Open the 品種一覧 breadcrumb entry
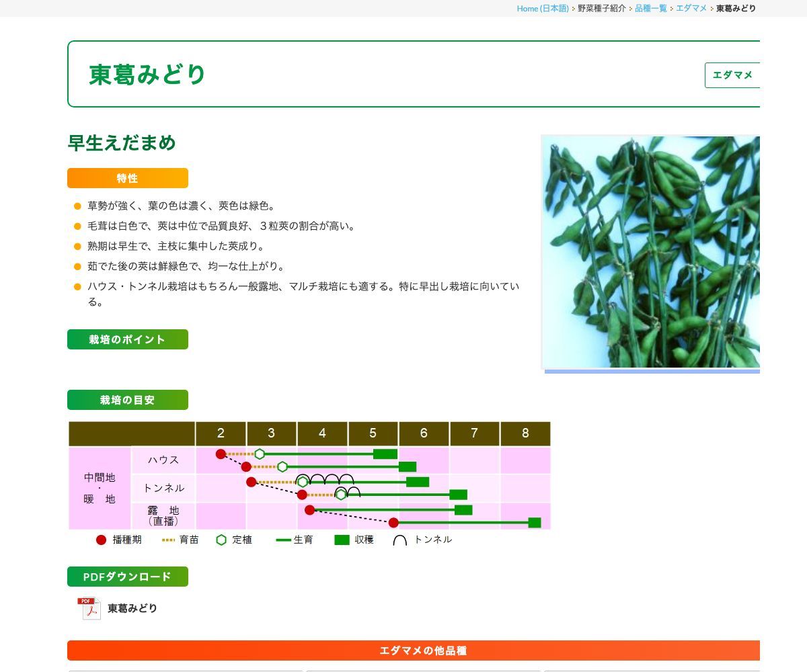807x672 pixels. (x=650, y=9)
